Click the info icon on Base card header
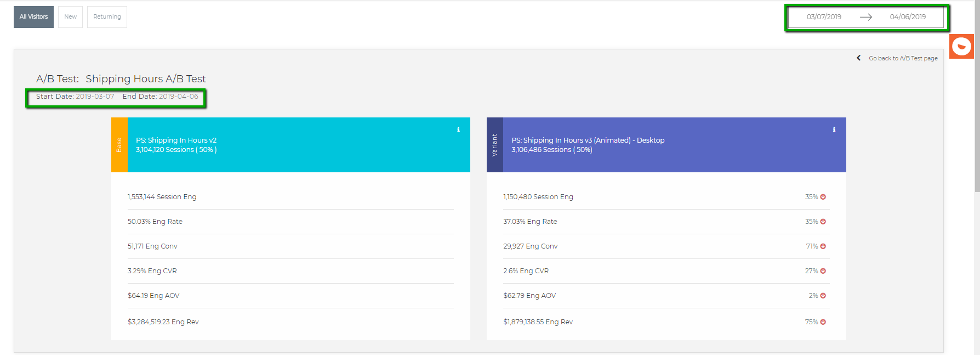Screen dimensions: 980x355 (x=458, y=129)
